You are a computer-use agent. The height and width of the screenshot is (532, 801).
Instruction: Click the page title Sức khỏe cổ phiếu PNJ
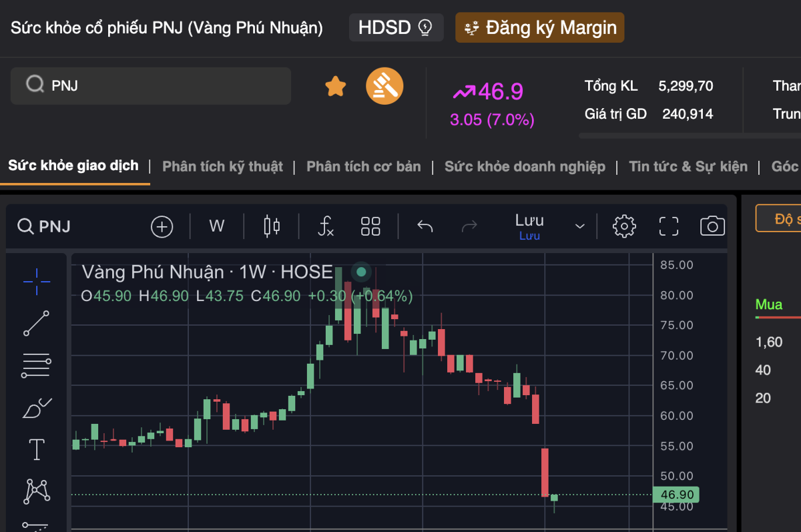pos(167,28)
